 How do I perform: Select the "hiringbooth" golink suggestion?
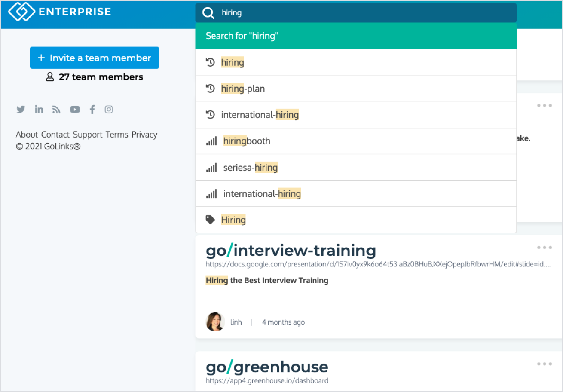point(356,141)
